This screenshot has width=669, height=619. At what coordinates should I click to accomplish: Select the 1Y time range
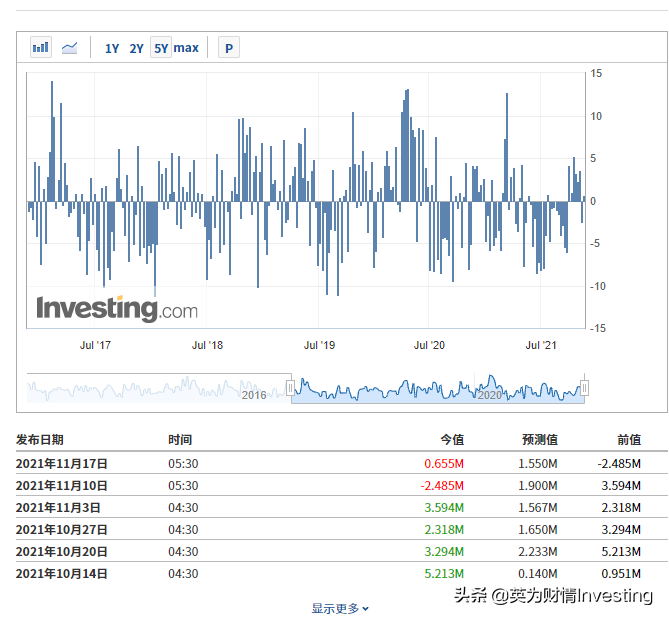pos(112,48)
